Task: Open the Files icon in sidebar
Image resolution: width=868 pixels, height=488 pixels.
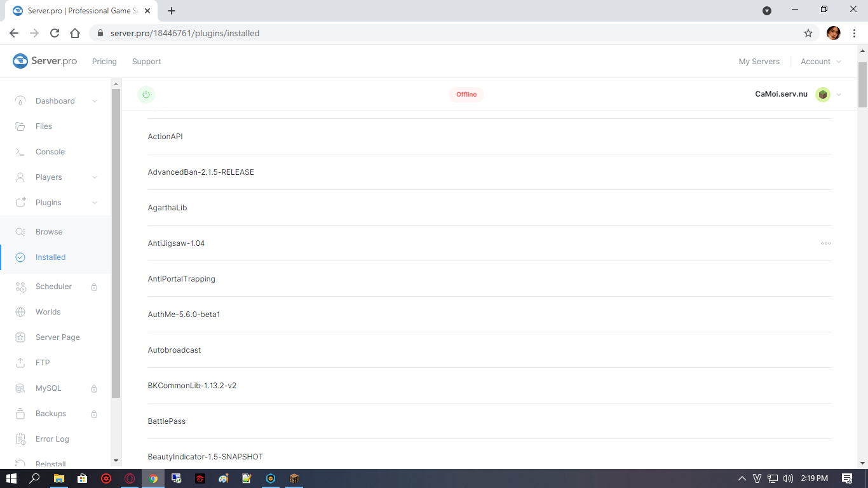Action: coord(20,126)
